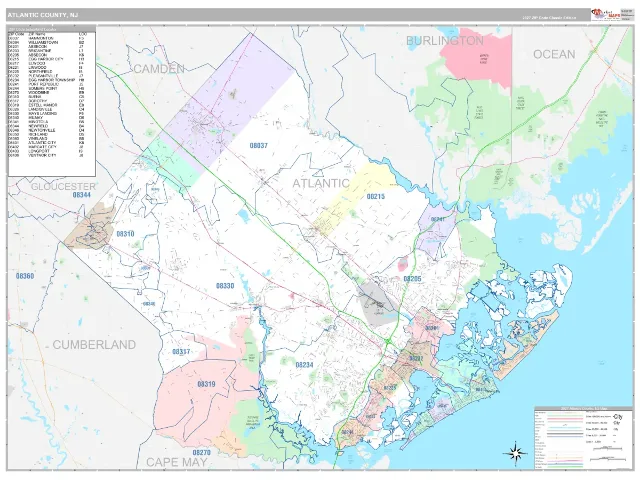This screenshot has width=640, height=480.
Task: Click ZIP code label 08310
Action: (x=125, y=234)
